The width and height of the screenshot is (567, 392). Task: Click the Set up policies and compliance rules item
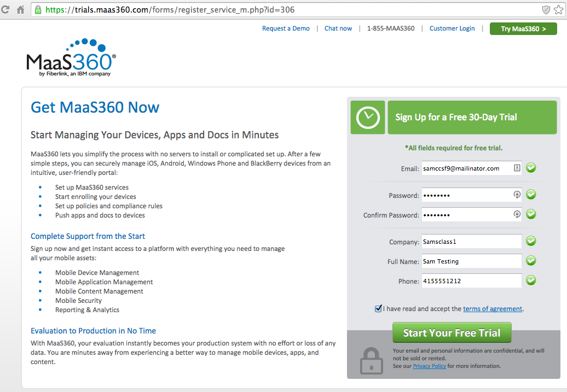(109, 206)
